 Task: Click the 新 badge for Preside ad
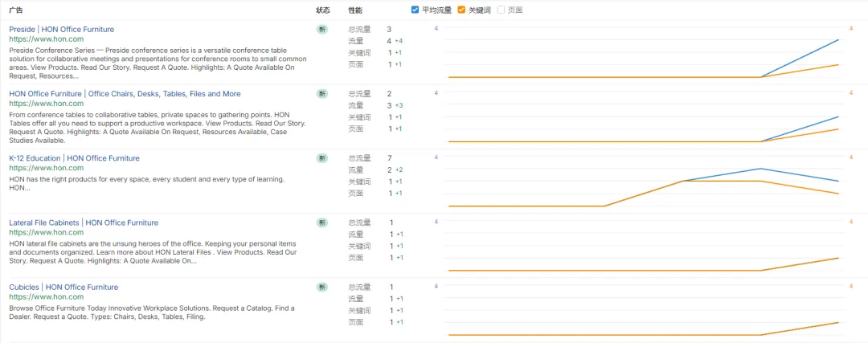click(322, 30)
